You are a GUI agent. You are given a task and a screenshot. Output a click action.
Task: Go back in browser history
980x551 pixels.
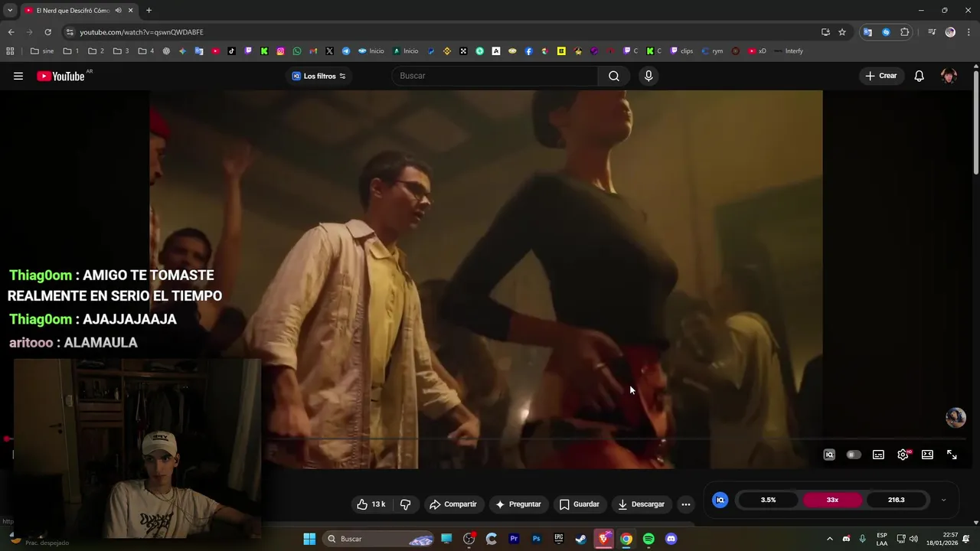coord(11,32)
